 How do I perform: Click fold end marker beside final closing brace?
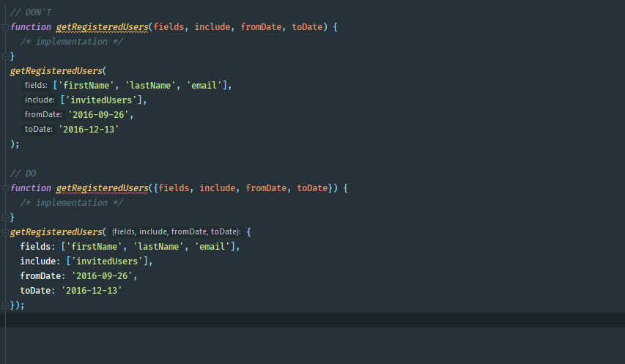(x=6, y=305)
